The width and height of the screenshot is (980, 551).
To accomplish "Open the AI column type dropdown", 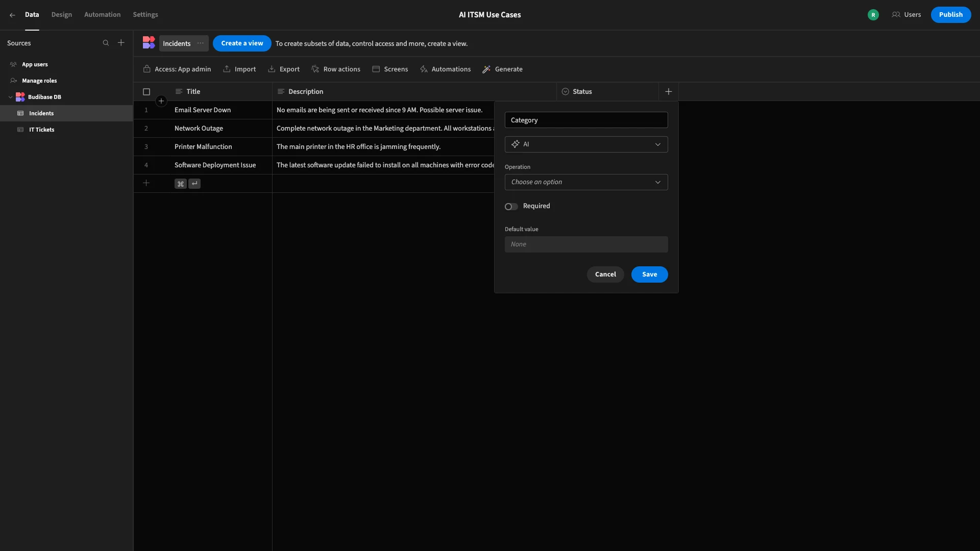I will coord(586,144).
